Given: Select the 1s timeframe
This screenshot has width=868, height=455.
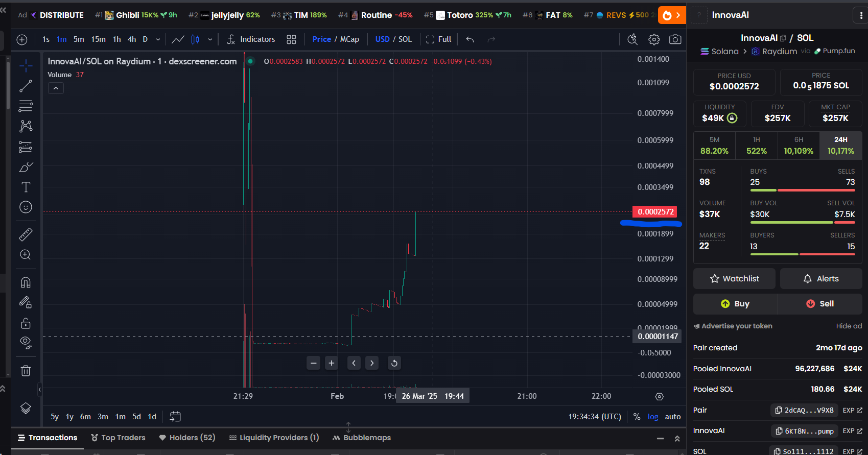Looking at the screenshot, I should (x=46, y=39).
